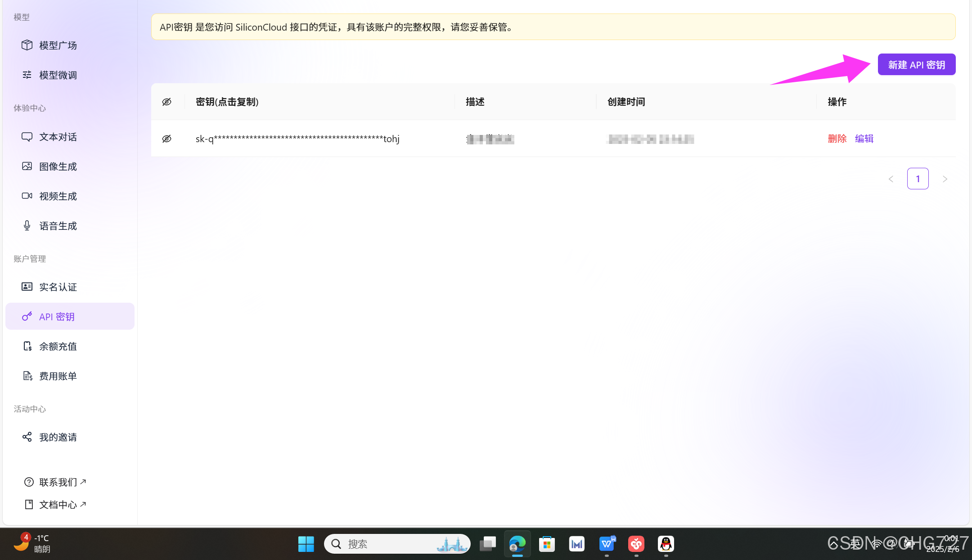Open 语音生成 via the microphone icon
Viewport: 972px width, 560px height.
[x=27, y=226]
